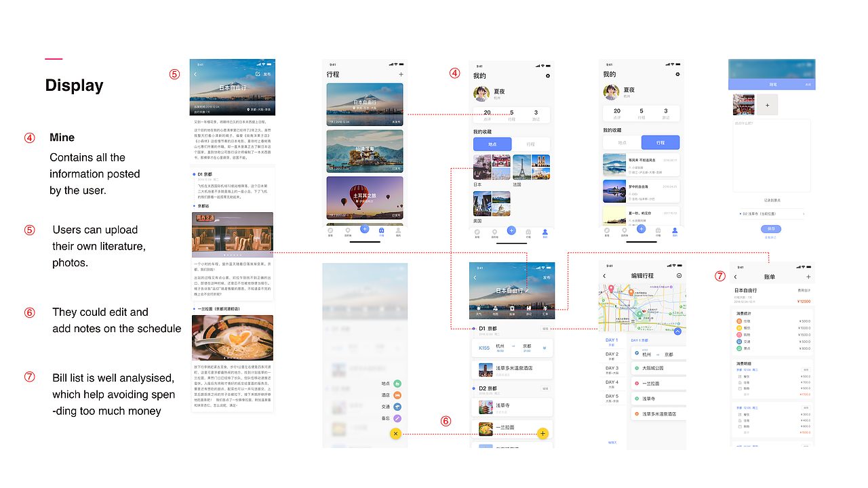Screen dimensions: 868x488
Task: Tap back arrow on 编辑行程 screen
Action: [x=605, y=276]
